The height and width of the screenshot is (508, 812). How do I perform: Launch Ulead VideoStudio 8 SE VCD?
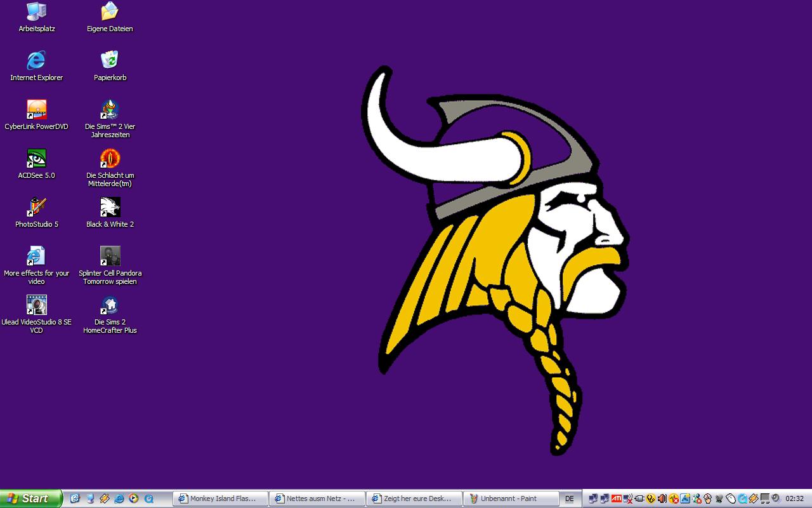36,314
